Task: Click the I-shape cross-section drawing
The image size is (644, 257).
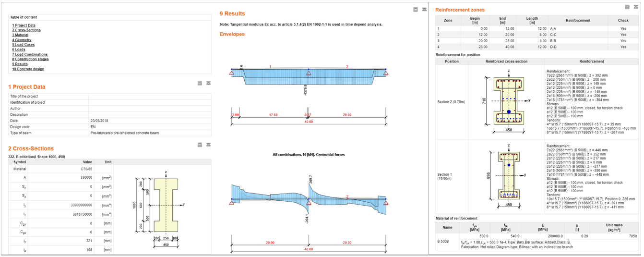Action: tap(166, 205)
